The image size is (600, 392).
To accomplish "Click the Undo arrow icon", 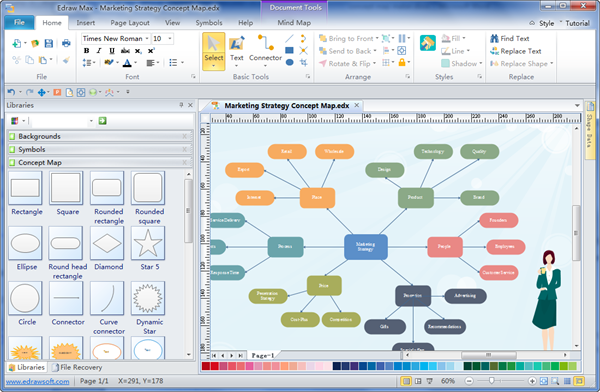I will coord(11,92).
